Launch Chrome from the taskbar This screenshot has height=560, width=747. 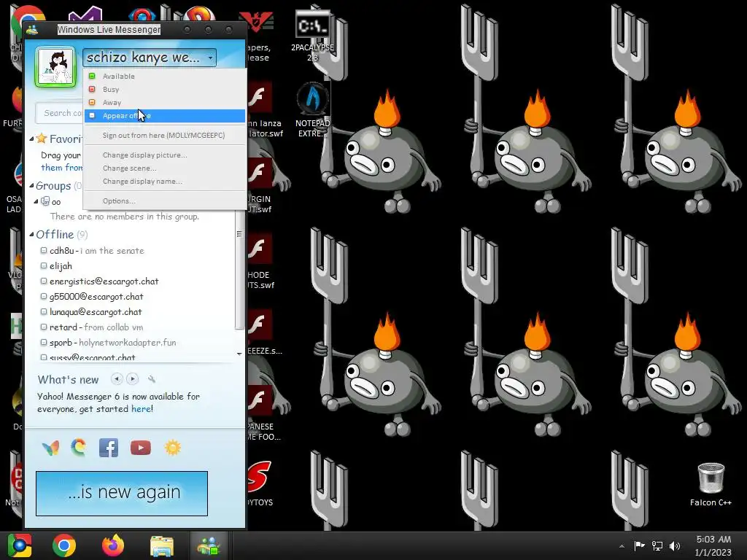click(x=64, y=545)
